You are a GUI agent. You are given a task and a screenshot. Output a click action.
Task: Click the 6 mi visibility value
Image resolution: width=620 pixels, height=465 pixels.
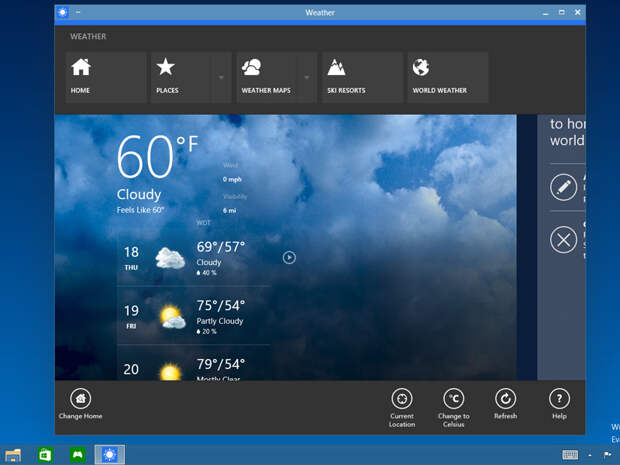pos(229,211)
